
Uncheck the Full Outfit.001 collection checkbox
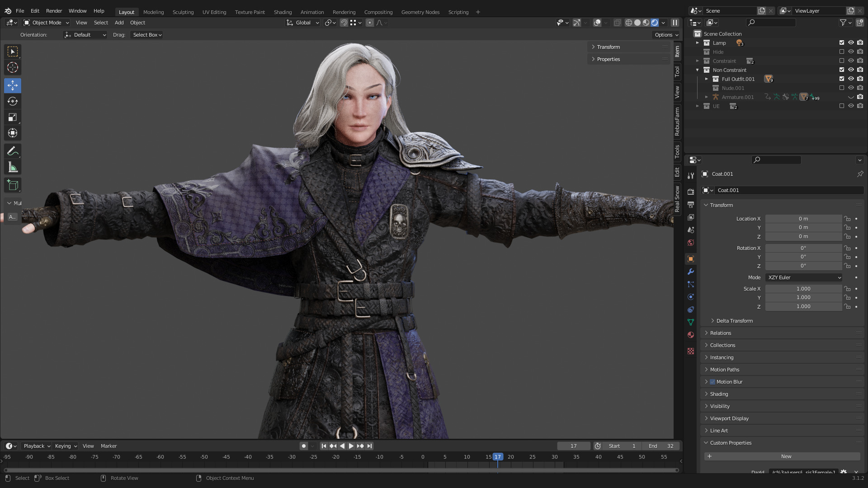click(x=842, y=79)
